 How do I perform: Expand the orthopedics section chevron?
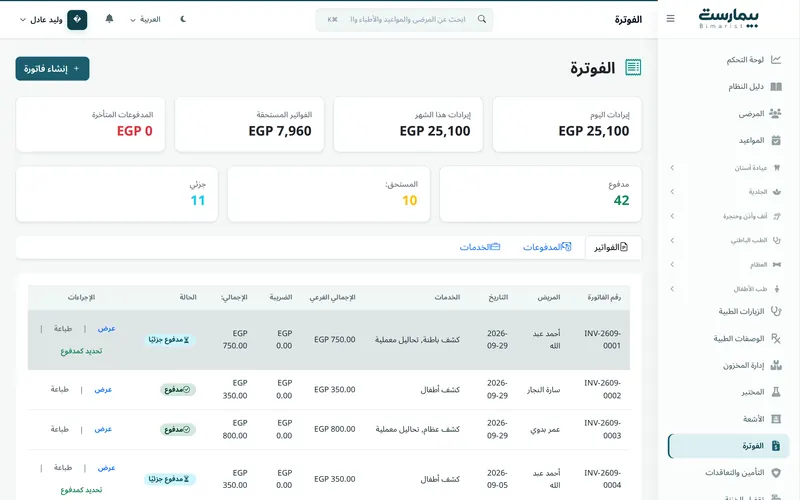(x=672, y=264)
